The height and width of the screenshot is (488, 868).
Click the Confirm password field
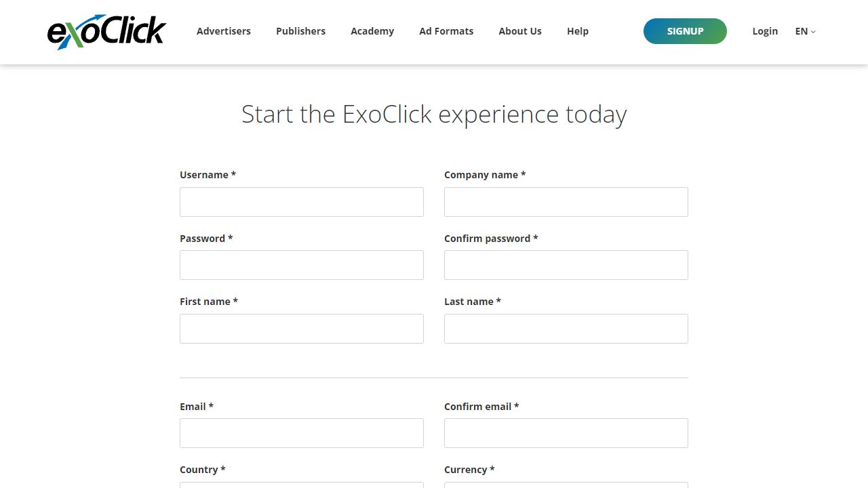[x=566, y=265]
